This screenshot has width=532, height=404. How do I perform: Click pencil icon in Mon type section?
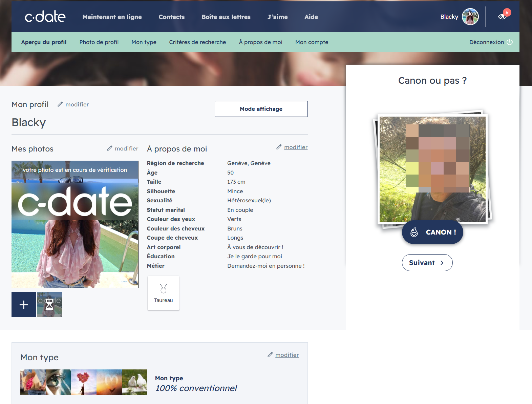click(270, 355)
